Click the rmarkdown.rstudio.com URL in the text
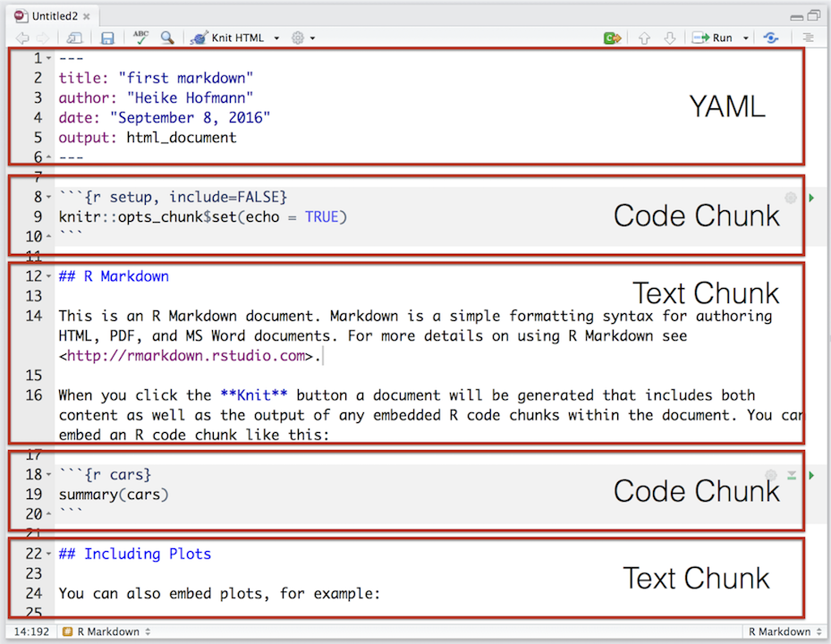 pyautogui.click(x=186, y=356)
